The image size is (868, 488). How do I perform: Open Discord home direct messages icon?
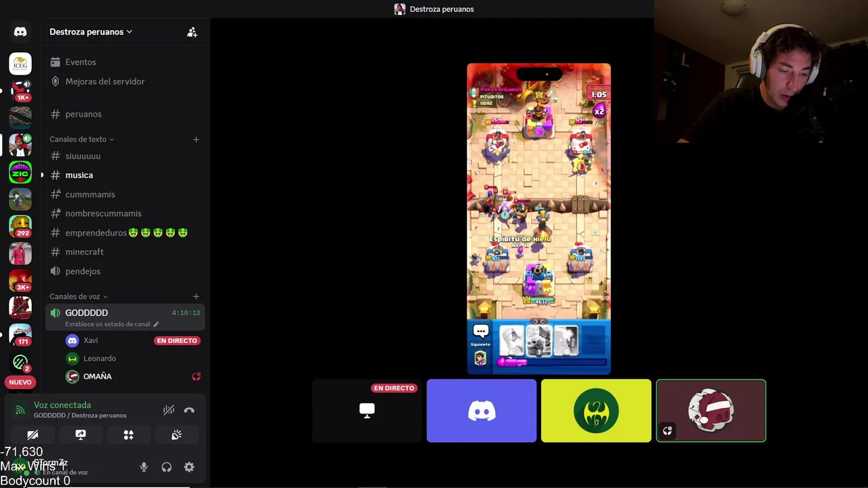tap(20, 32)
